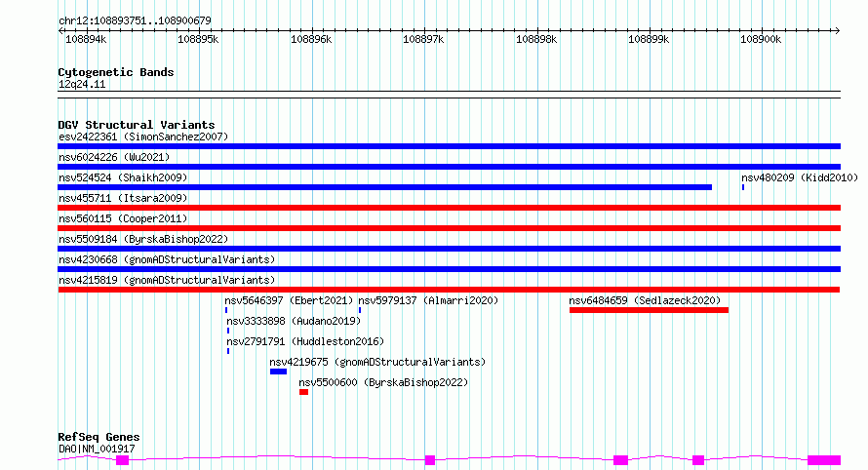Click the RefSeq Genes track title
The height and width of the screenshot is (470, 868).
[99, 438]
